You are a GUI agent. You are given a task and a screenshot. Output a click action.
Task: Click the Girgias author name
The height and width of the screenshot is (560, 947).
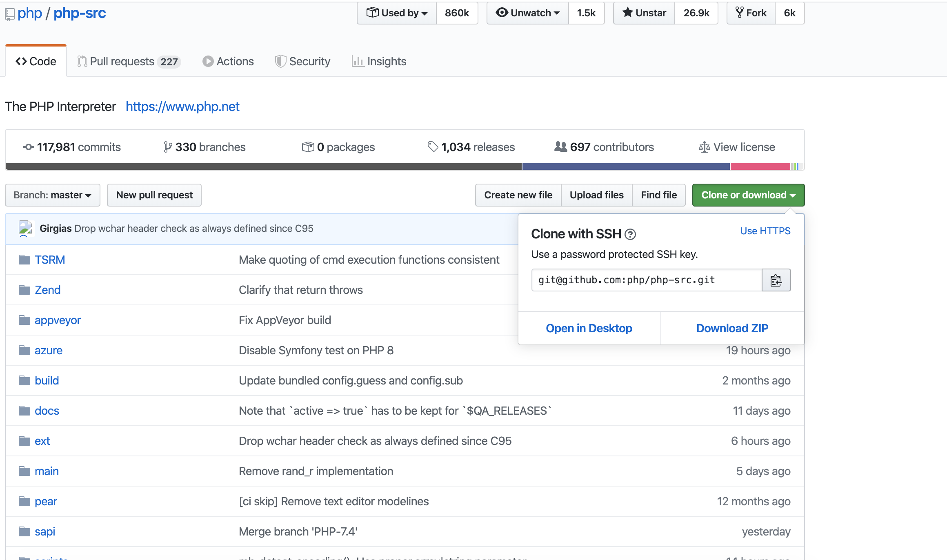56,229
